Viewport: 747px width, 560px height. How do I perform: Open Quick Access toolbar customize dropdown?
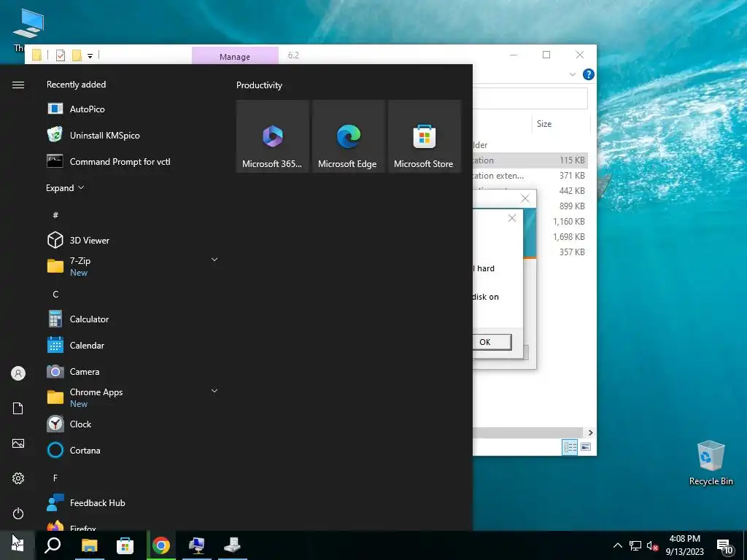pyautogui.click(x=90, y=56)
